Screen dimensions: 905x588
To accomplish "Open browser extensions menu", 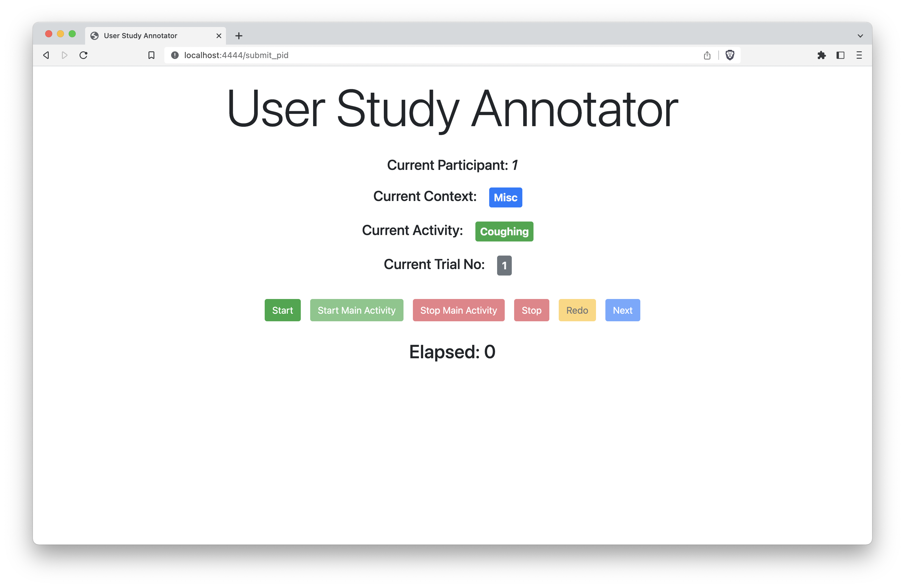I will coord(821,55).
